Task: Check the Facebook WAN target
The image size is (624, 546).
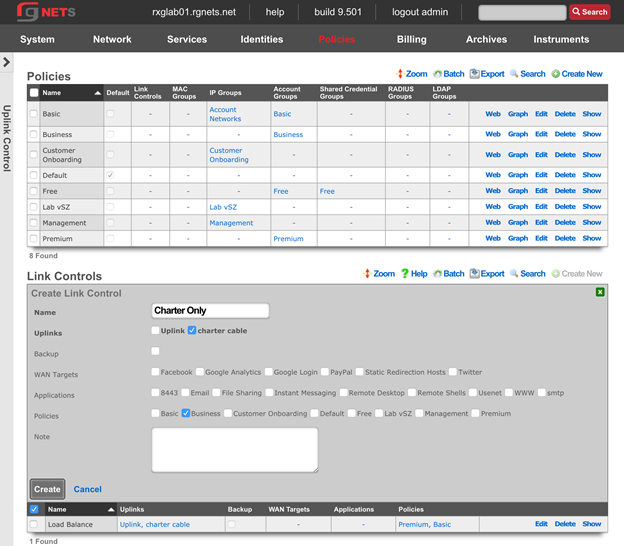Action: 155,372
